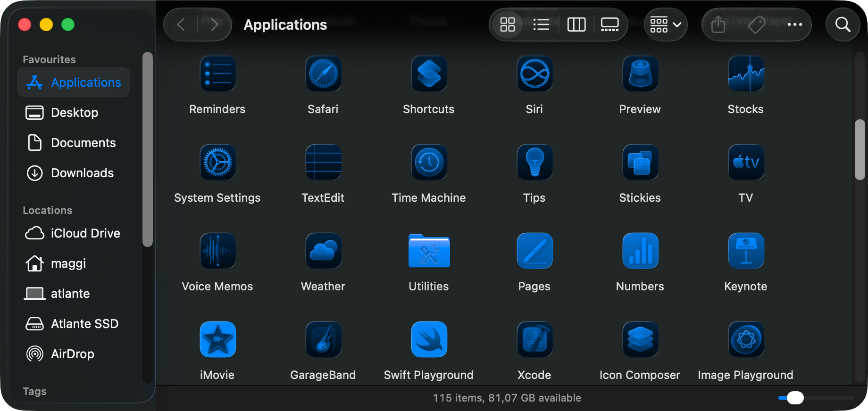Select the atlante computer location
868x411 pixels.
[x=74, y=294]
